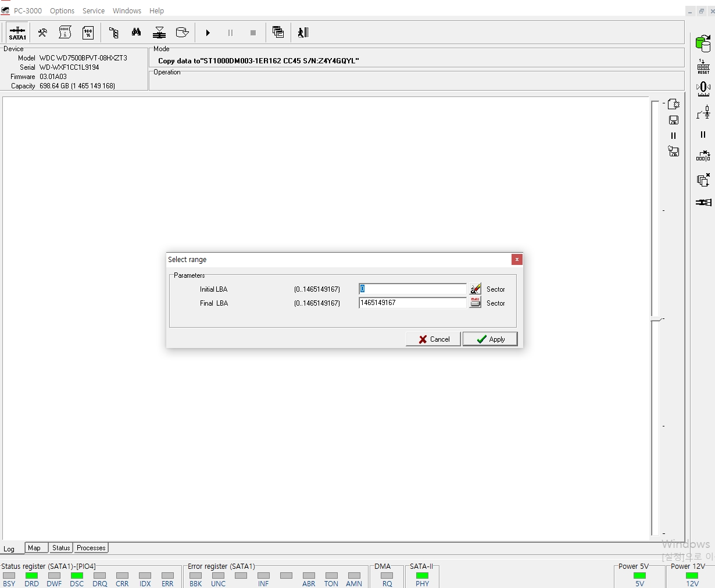The width and height of the screenshot is (715, 588).
Task: Pause the log output icon
Action: click(x=674, y=135)
